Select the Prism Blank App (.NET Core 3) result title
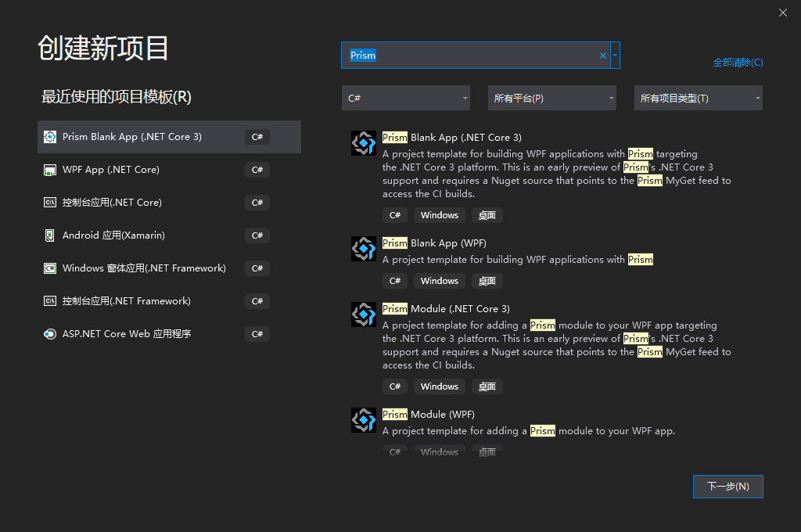This screenshot has height=532, width=801. point(452,138)
